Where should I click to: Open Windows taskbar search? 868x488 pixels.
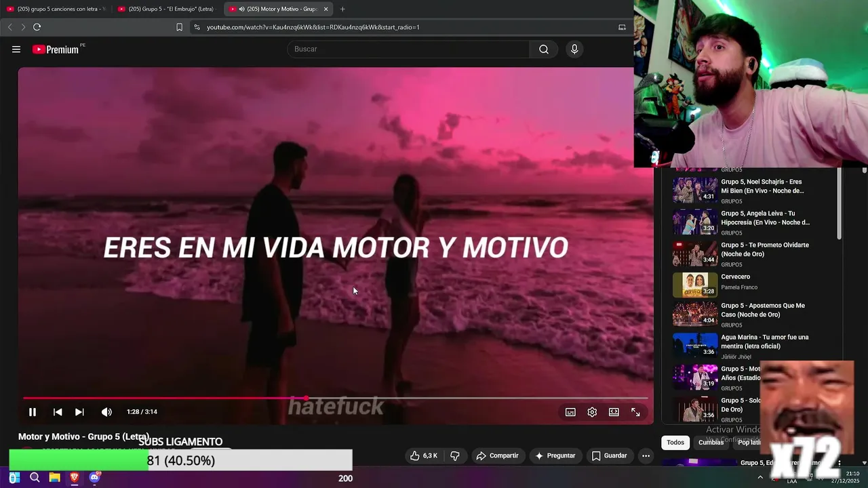pyautogui.click(x=35, y=478)
